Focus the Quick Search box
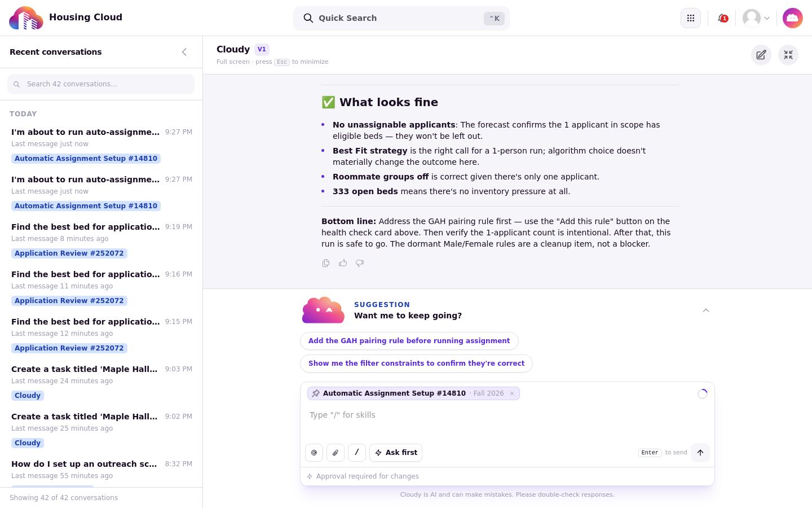 coord(401,18)
